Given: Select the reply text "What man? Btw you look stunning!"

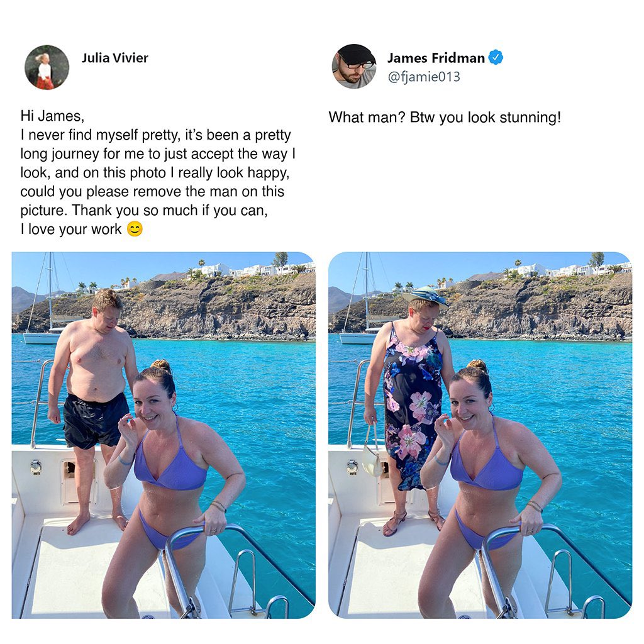Looking at the screenshot, I should click(x=445, y=118).
